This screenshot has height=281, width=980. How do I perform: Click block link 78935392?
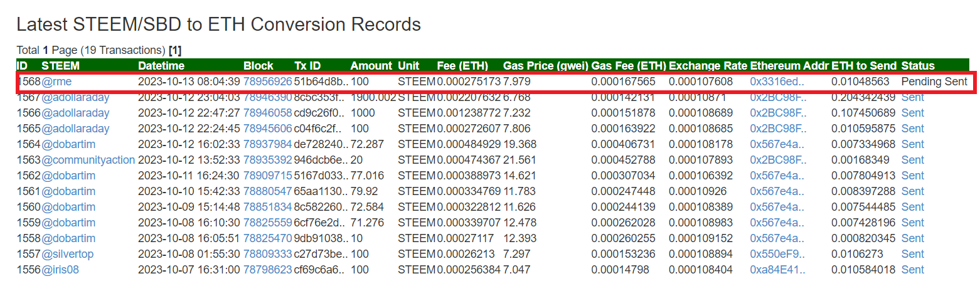[267, 160]
